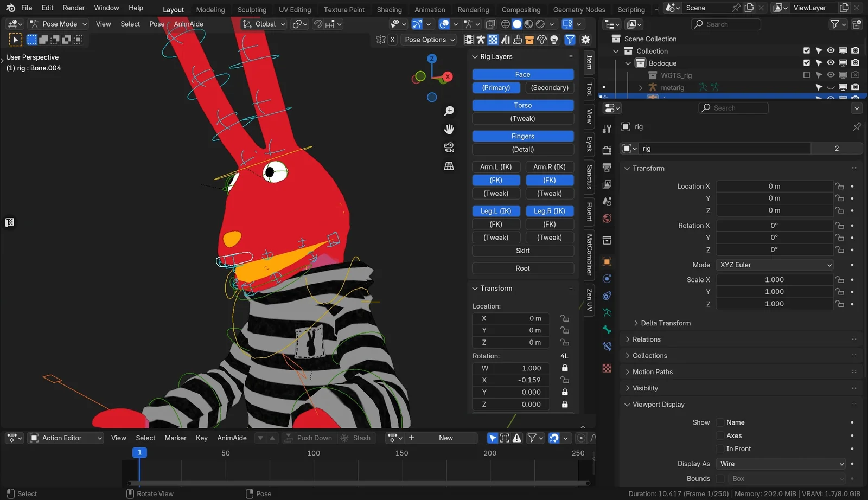The height and width of the screenshot is (500, 868).
Task: Switch to the Shading workspace tab
Action: click(x=389, y=9)
